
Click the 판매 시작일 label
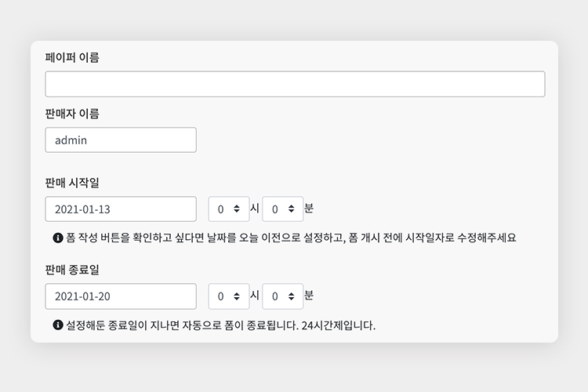(72, 183)
